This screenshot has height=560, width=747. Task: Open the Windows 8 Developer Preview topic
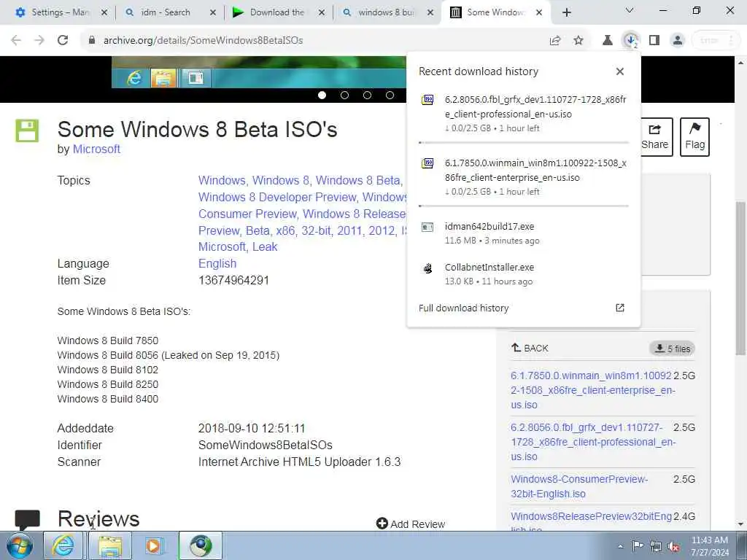point(277,197)
